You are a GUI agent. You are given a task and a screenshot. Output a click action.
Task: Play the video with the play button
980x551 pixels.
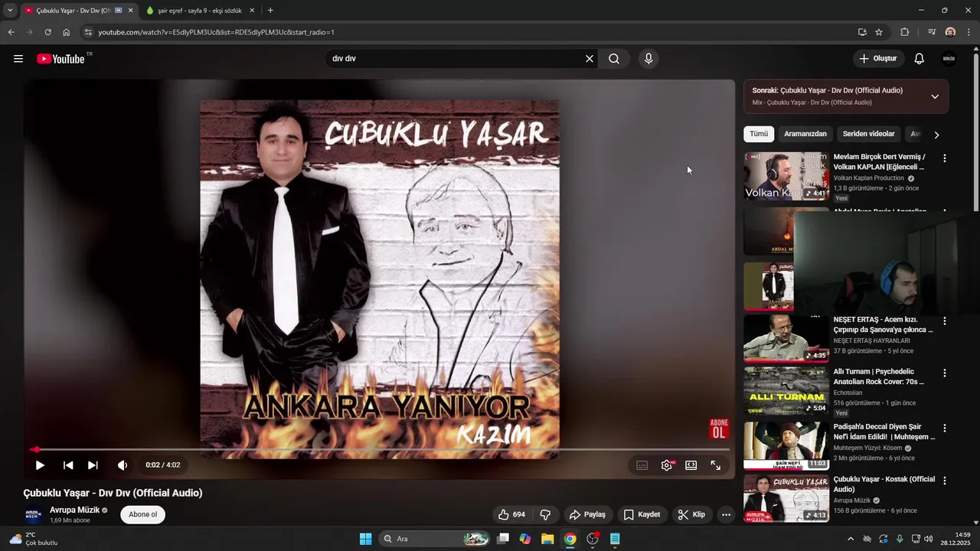coord(40,465)
